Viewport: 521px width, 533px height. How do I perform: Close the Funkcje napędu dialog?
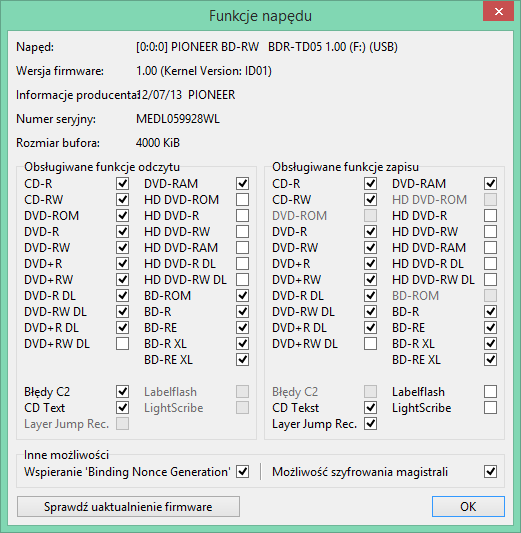click(x=498, y=12)
